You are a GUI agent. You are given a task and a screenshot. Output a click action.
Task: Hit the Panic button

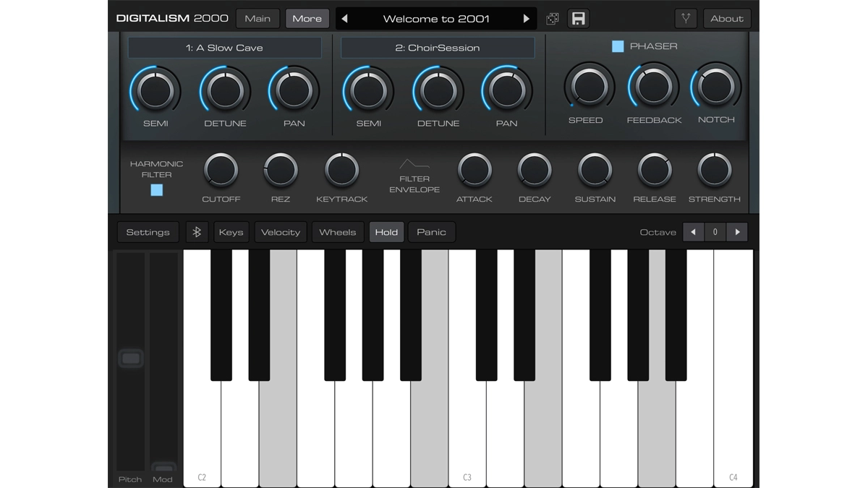click(431, 232)
